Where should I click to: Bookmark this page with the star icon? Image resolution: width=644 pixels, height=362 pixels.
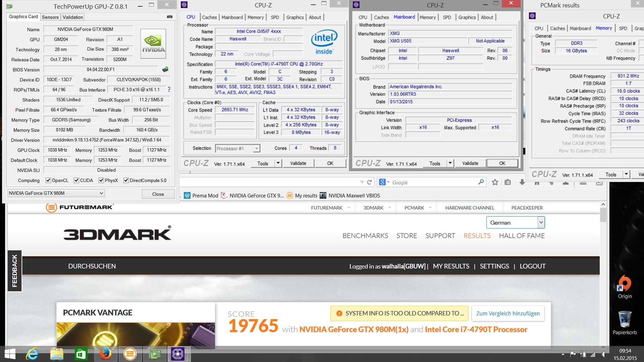[495, 182]
